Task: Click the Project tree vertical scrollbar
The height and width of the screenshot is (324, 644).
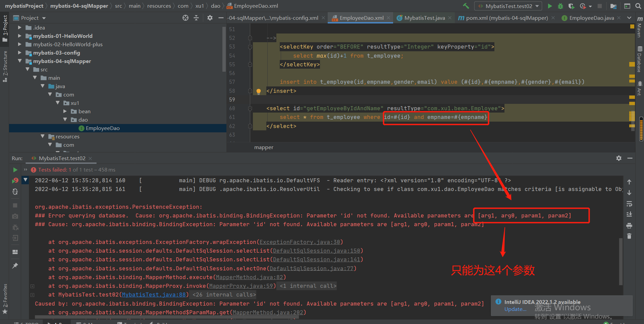Action: [224, 50]
